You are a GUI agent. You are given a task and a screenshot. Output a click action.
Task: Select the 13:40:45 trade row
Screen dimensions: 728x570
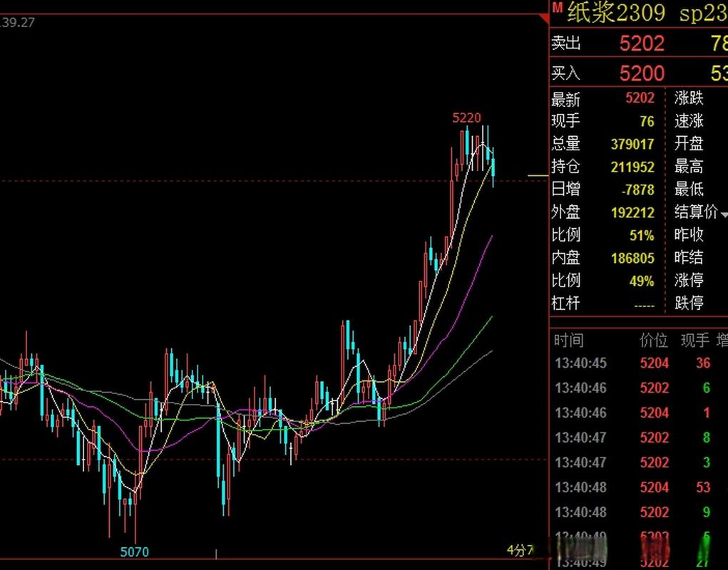click(x=580, y=363)
